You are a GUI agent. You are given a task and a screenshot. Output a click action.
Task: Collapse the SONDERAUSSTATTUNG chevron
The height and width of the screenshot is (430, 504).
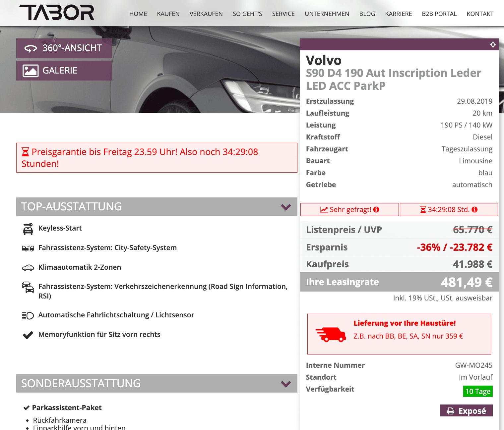(x=286, y=384)
